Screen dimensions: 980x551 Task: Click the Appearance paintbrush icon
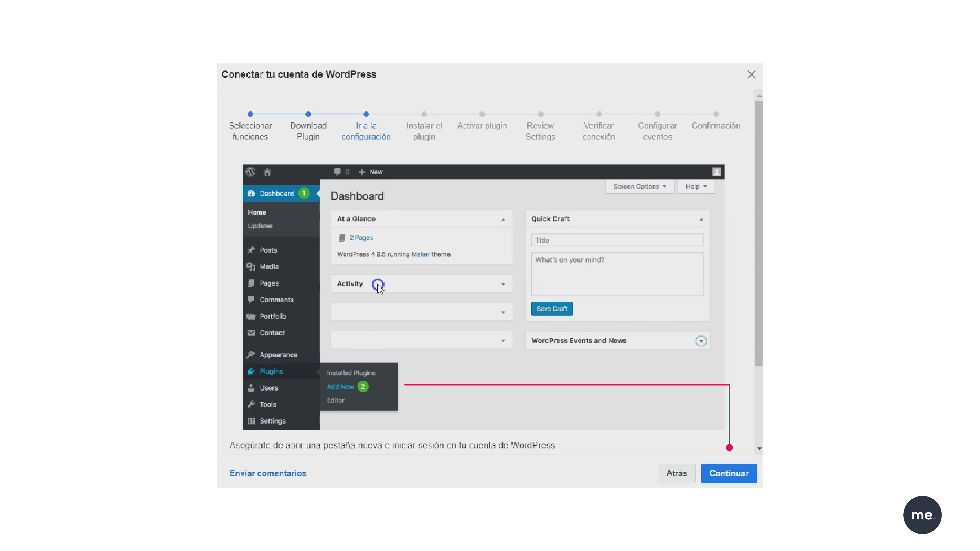[251, 354]
